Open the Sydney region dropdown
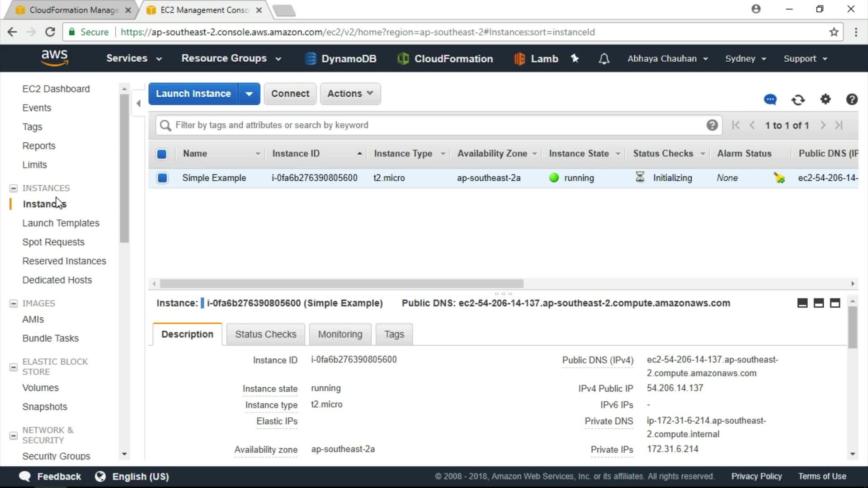This screenshot has width=868, height=488. pyautogui.click(x=745, y=59)
